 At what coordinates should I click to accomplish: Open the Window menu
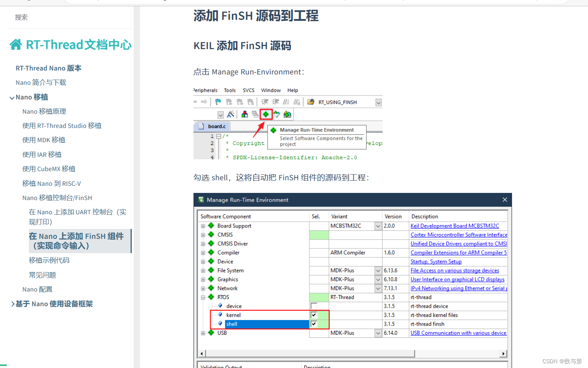pos(271,90)
